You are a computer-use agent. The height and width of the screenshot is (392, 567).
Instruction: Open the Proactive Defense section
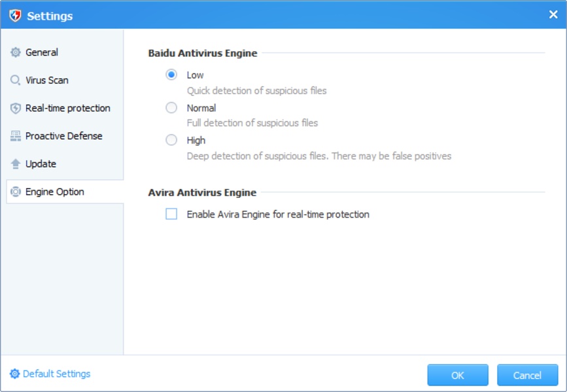[63, 136]
